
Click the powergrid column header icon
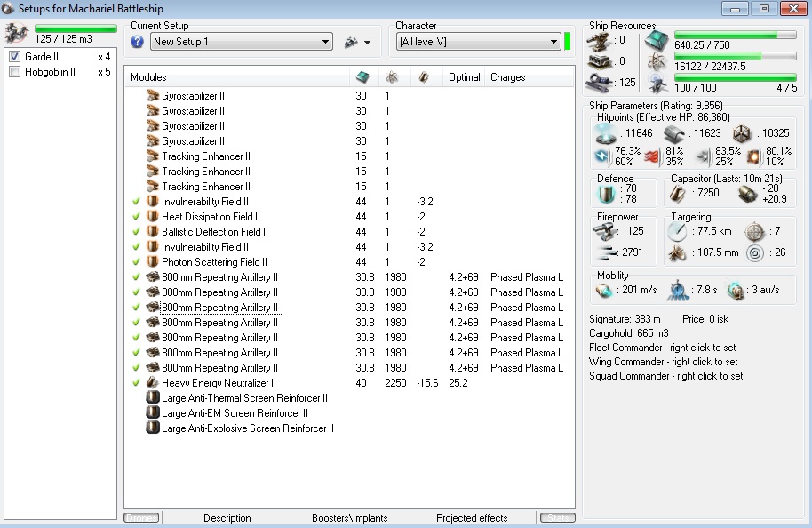click(x=392, y=77)
